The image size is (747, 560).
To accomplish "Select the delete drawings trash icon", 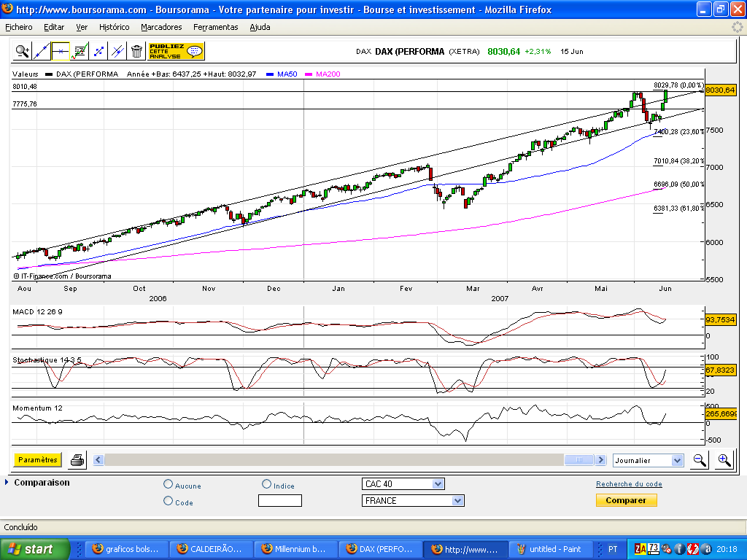I will [137, 52].
